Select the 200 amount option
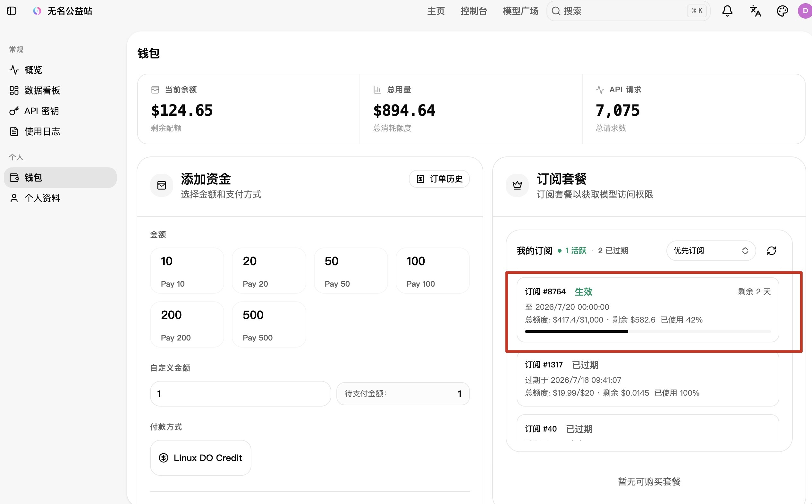Viewport: 812px width, 504px height. pyautogui.click(x=187, y=325)
